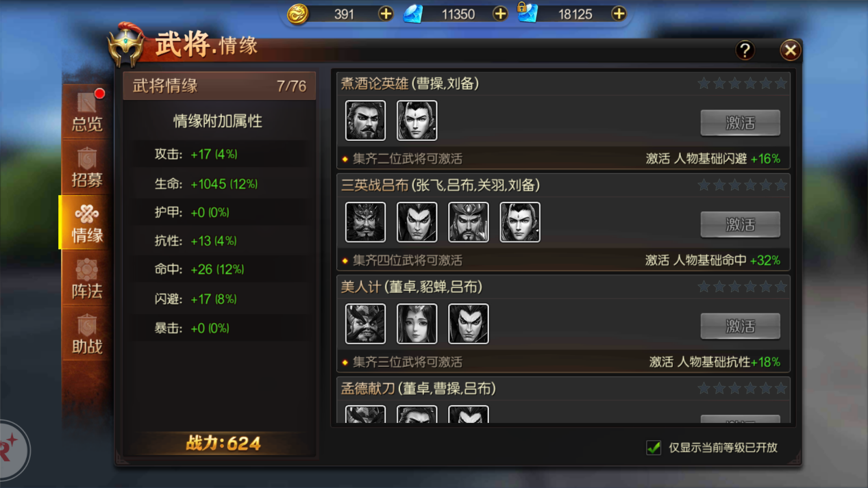Image resolution: width=868 pixels, height=488 pixels.
Task: Click 激活 for 三英战吕布 bond
Action: pyautogui.click(x=740, y=224)
